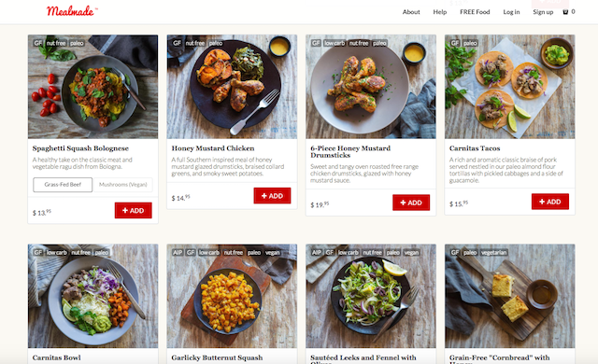Screen dimensions: 598x364
Task: View the Carnitas Bowl image
Action: click(x=93, y=296)
